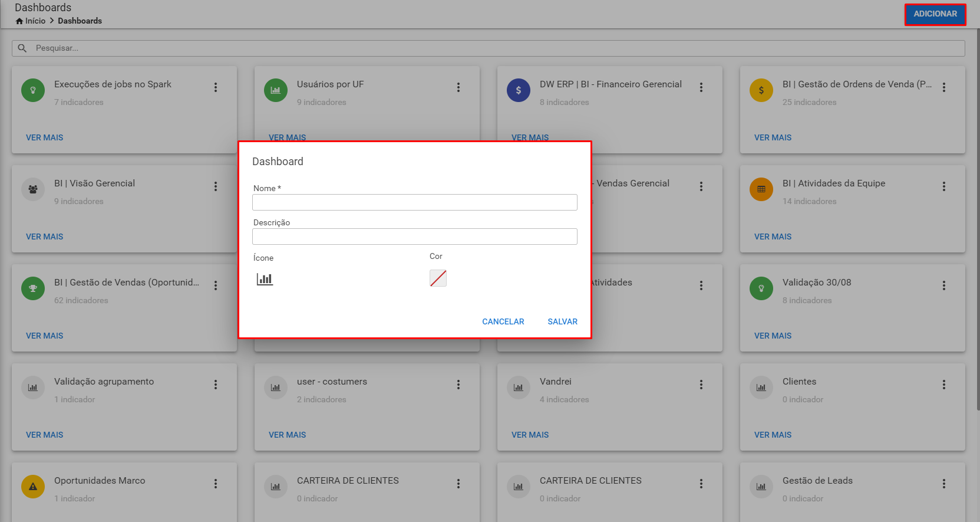The width and height of the screenshot is (980, 522).
Task: Click the Pesquisar search field
Action: point(489,48)
